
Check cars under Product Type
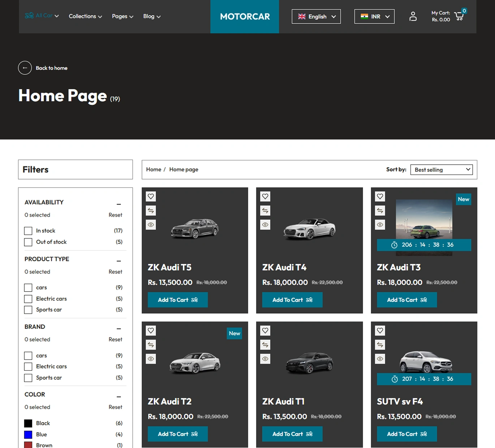tap(28, 288)
